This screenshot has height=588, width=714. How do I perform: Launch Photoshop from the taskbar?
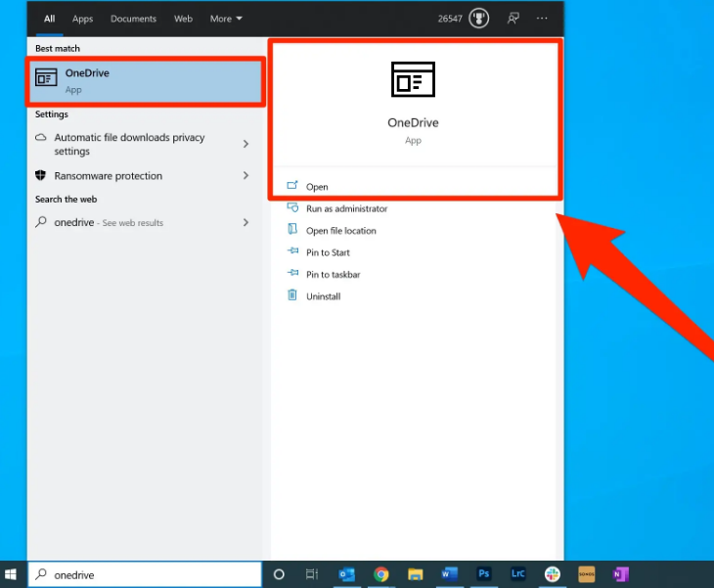point(483,574)
